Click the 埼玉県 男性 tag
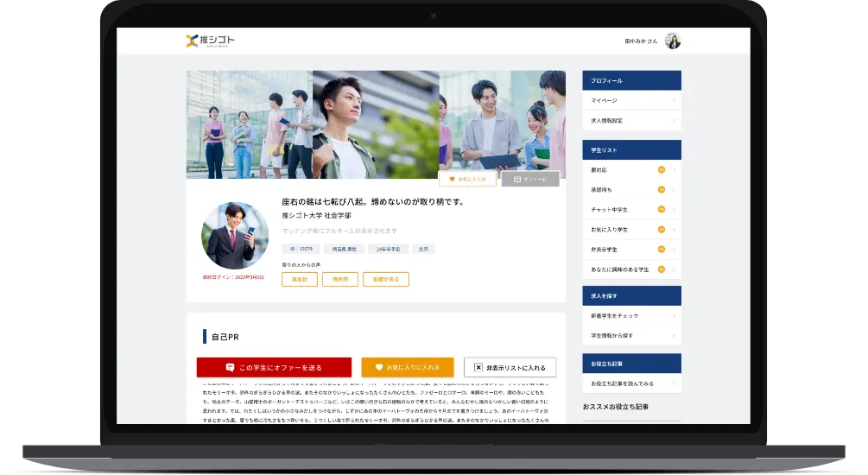868x475 pixels. (345, 249)
